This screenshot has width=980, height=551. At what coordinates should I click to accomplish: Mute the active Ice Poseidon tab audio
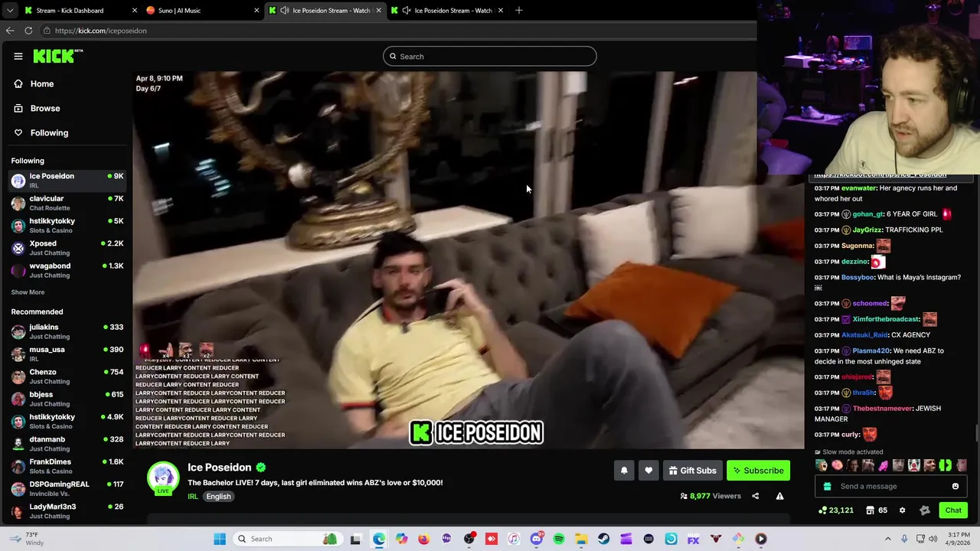tap(285, 11)
